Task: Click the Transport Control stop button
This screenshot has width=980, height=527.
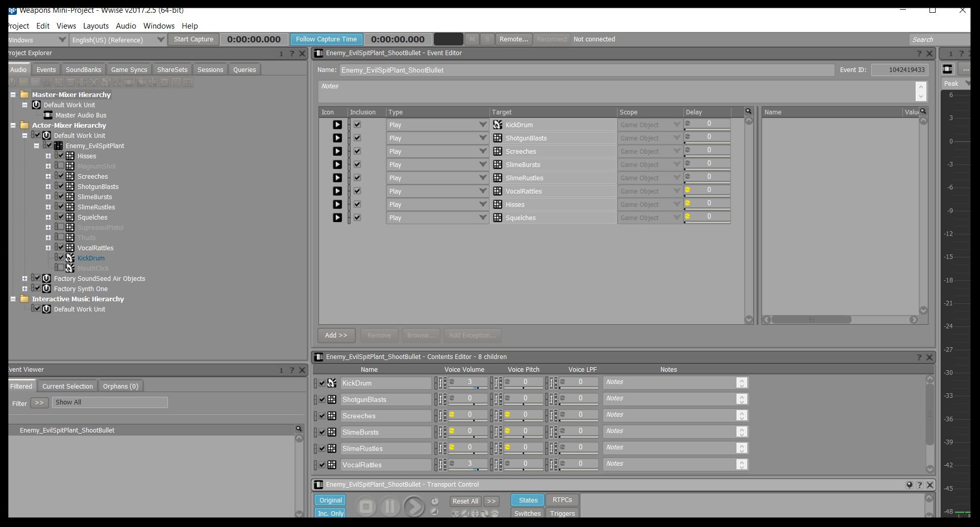Action: pos(365,507)
